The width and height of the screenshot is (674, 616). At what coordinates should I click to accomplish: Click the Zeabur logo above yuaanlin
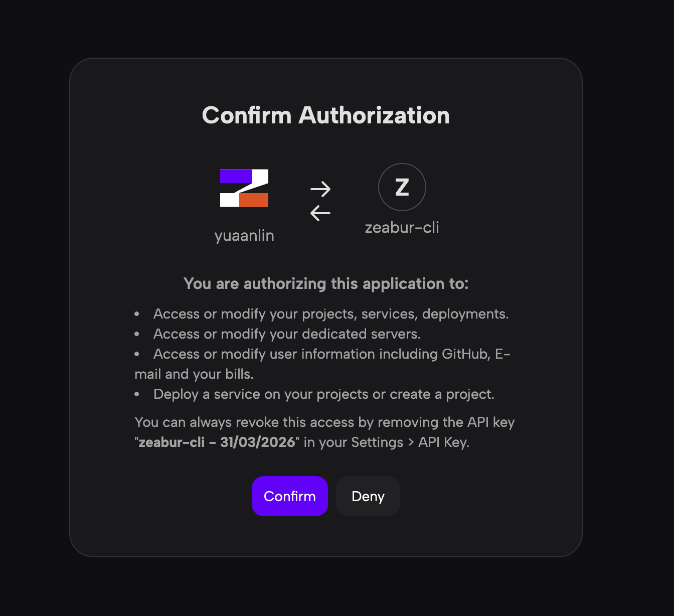point(244,188)
